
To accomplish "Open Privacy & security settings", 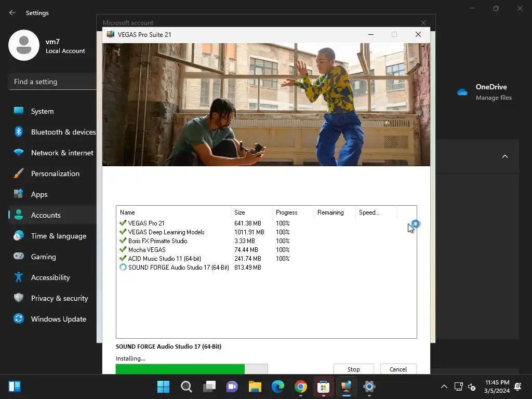I will 52,298.
